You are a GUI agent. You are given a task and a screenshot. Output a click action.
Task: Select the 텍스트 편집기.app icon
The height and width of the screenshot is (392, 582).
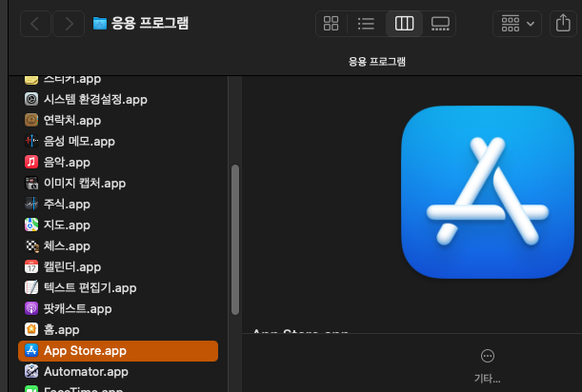tap(31, 287)
